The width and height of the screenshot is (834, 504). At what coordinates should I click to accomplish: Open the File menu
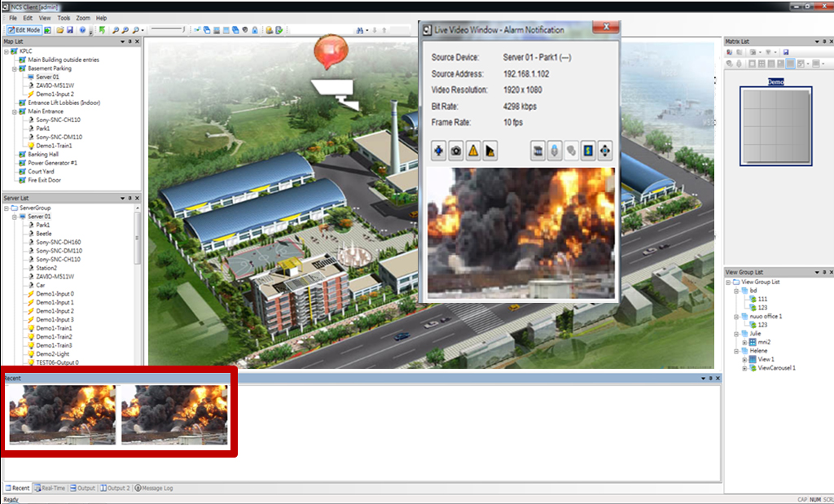coord(13,18)
